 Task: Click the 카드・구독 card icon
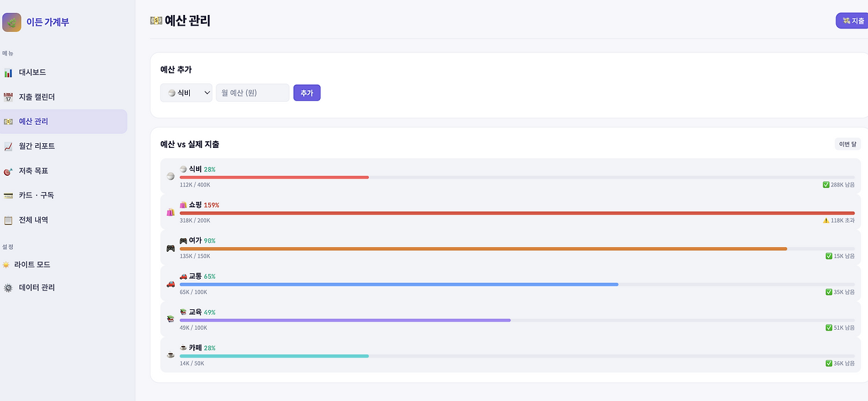pos(8,195)
